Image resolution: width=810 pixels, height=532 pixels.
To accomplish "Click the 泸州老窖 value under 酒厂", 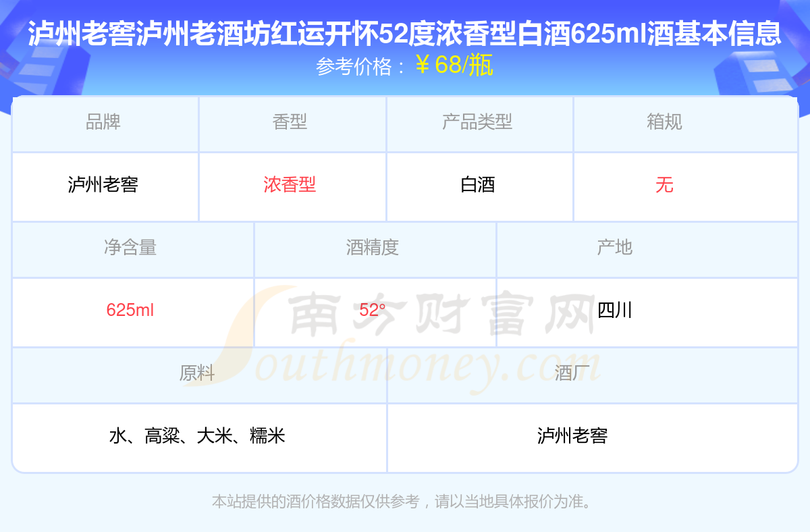I will (x=572, y=436).
